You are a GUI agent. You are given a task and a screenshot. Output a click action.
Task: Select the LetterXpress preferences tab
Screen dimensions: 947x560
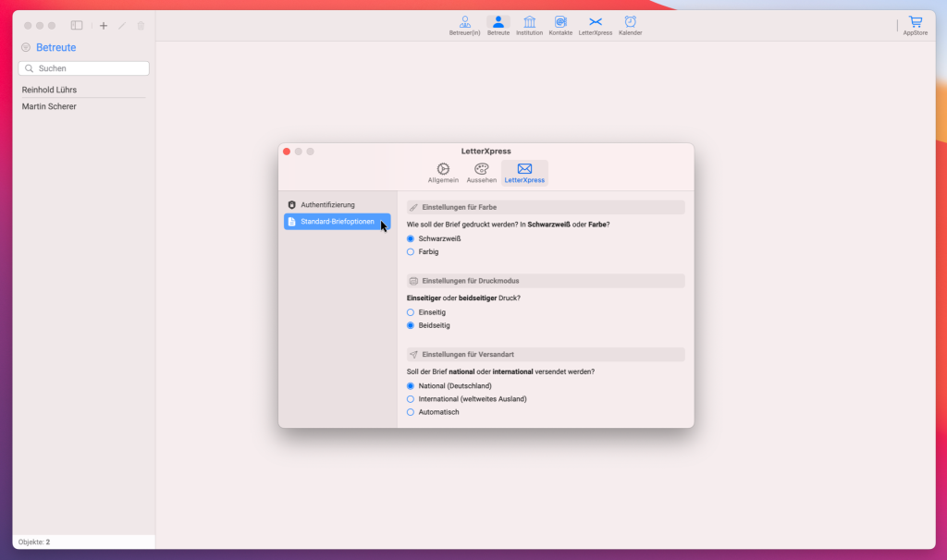(524, 173)
